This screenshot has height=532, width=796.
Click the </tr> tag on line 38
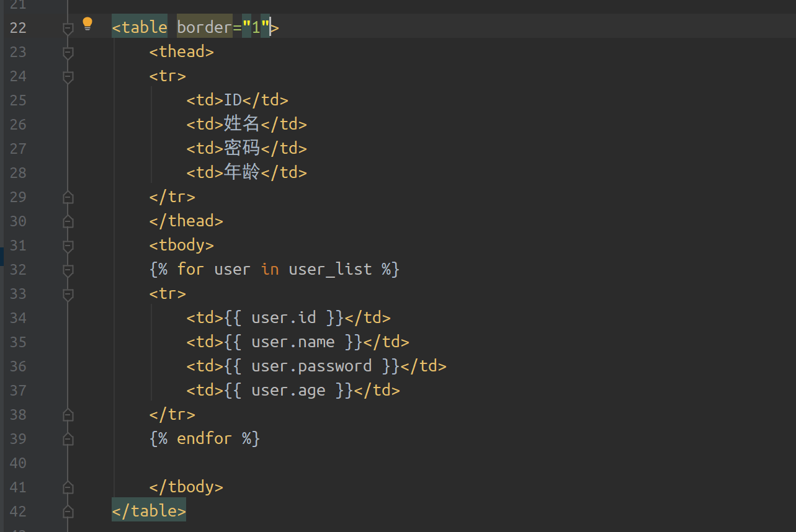172,415
